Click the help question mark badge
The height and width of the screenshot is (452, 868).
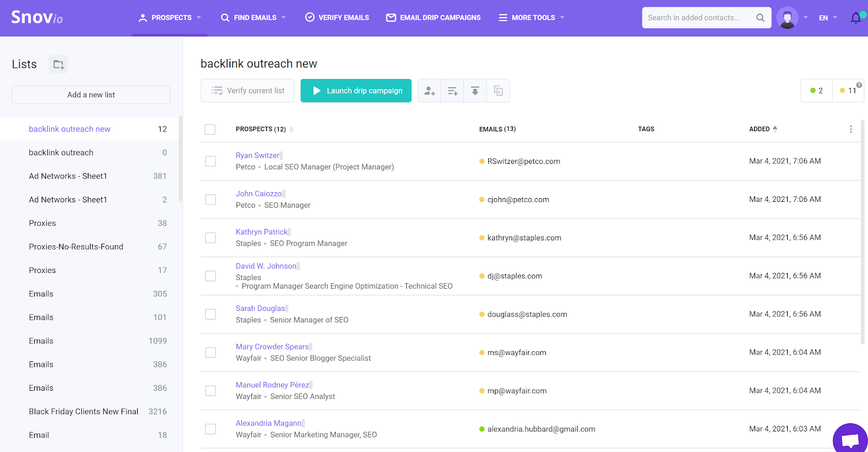859,85
